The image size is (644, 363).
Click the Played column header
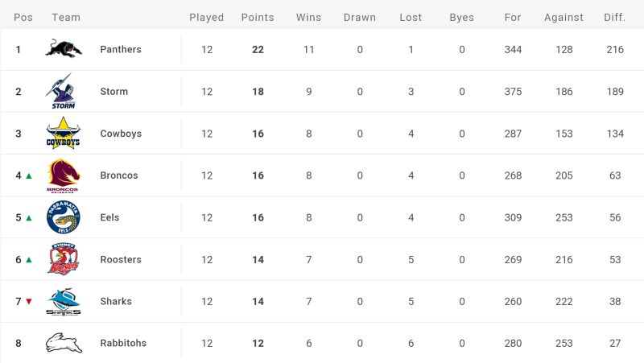207,17
